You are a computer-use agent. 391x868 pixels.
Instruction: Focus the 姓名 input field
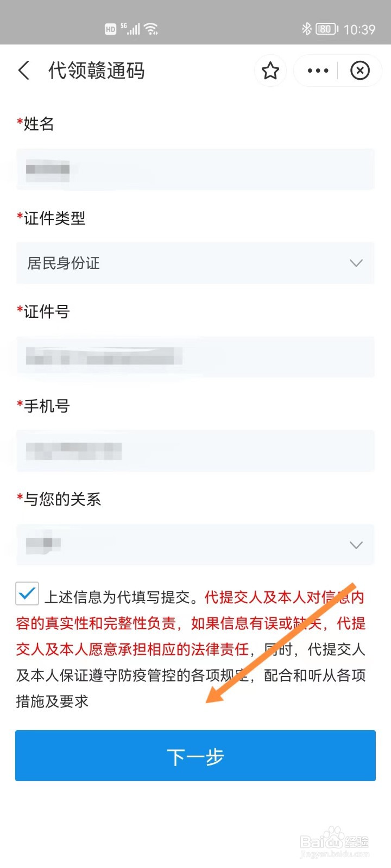(x=195, y=169)
